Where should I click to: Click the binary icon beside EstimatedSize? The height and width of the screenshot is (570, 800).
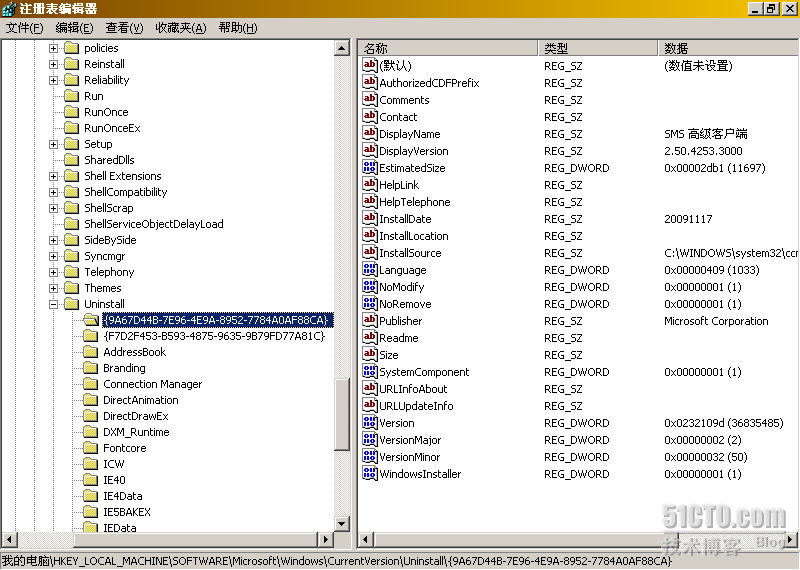point(369,167)
